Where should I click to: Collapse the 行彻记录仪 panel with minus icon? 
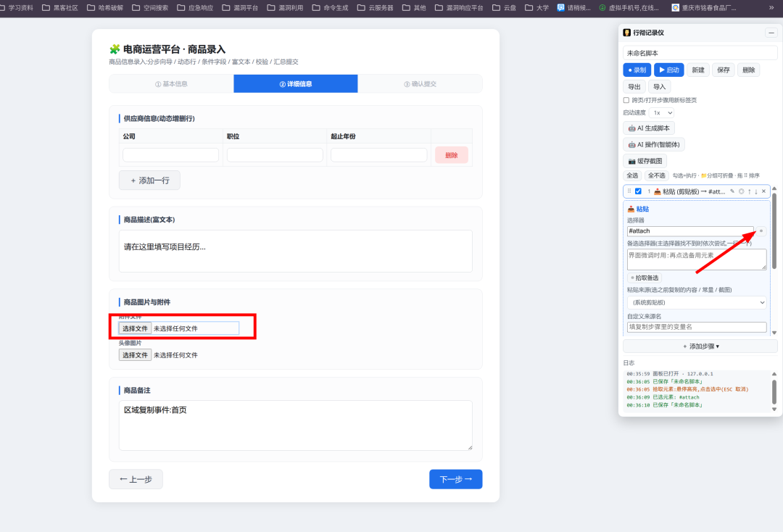click(x=771, y=33)
